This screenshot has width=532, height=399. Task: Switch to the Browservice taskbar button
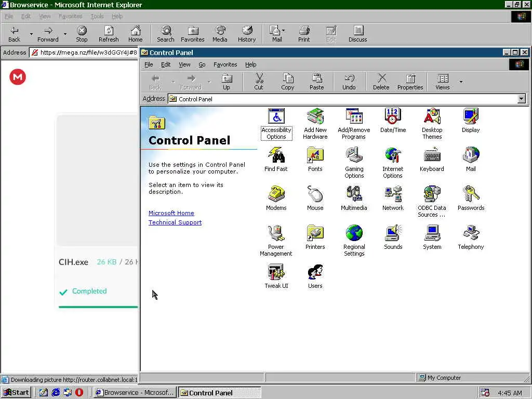point(135,393)
